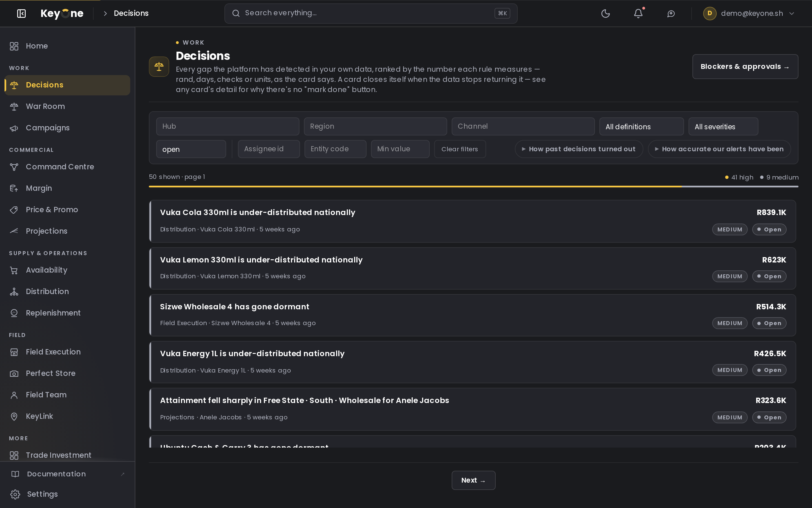Expand How past decisions turned out
The height and width of the screenshot is (508, 812).
pyautogui.click(x=579, y=149)
